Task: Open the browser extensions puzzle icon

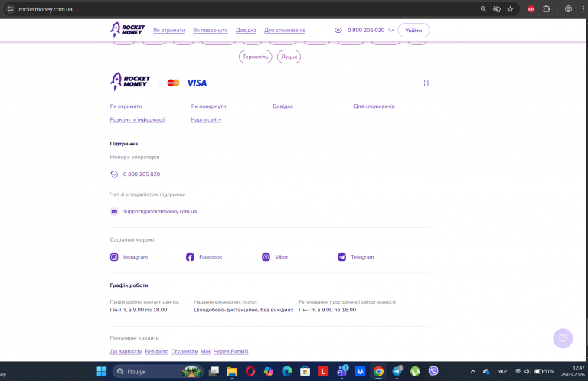Action: tap(547, 9)
